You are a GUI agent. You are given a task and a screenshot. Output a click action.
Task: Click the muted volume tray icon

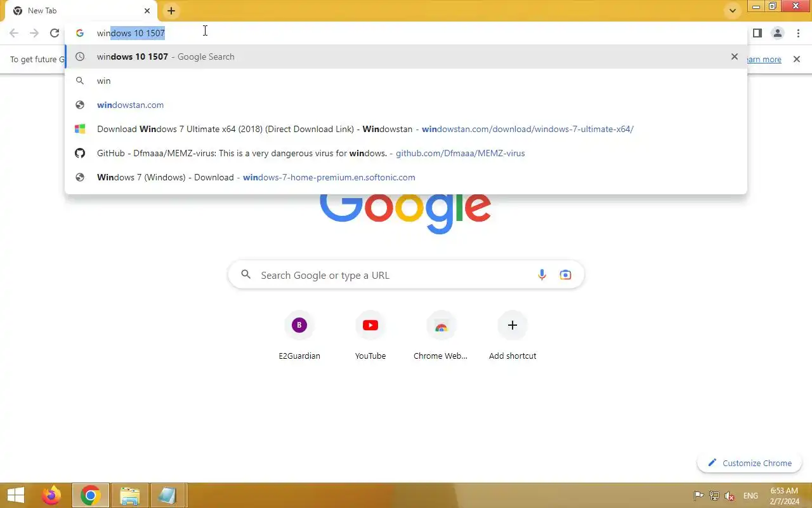pos(730,496)
